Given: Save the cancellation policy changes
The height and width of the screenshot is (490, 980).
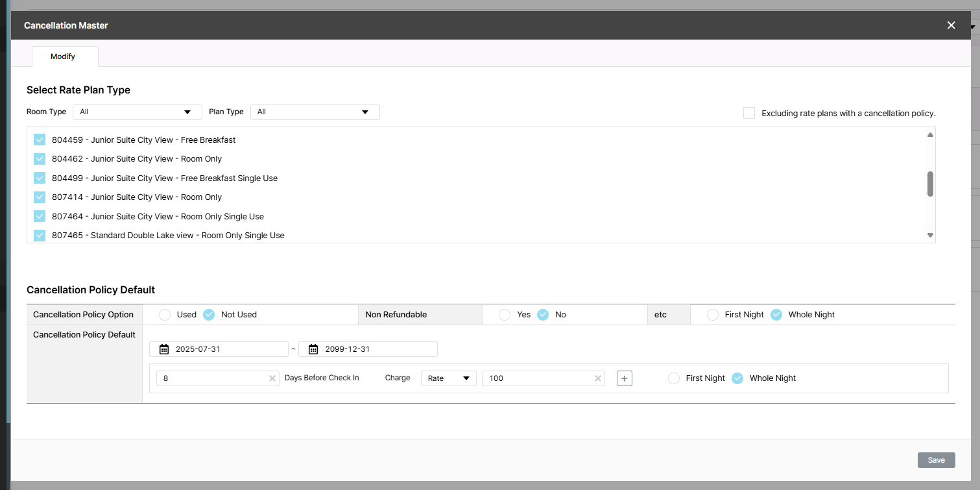Looking at the screenshot, I should pos(936,460).
